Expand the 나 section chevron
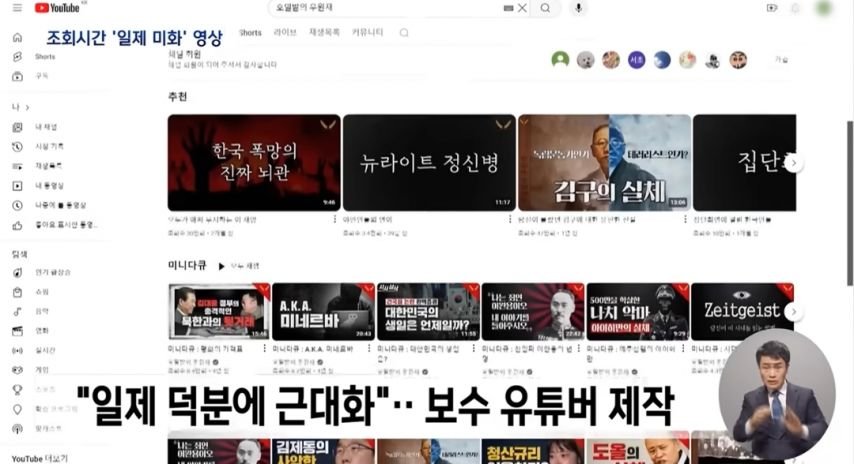Screen dimensions: 854x464 point(27,107)
